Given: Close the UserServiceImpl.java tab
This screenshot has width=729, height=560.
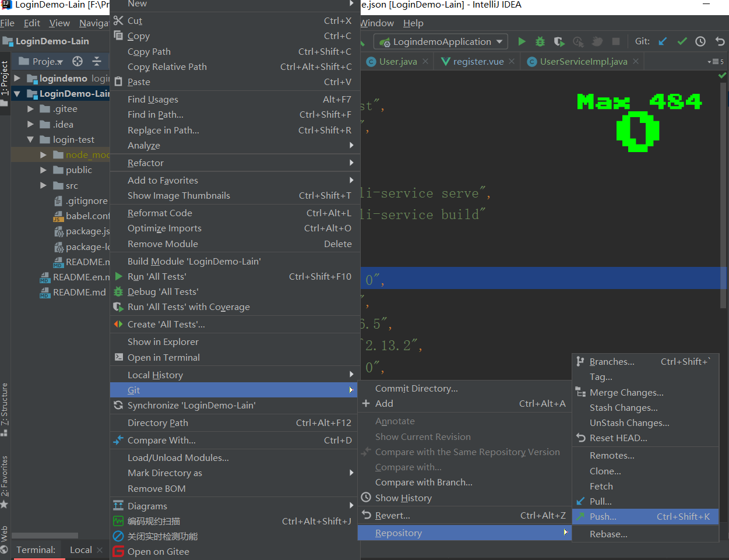Looking at the screenshot, I should coord(636,61).
